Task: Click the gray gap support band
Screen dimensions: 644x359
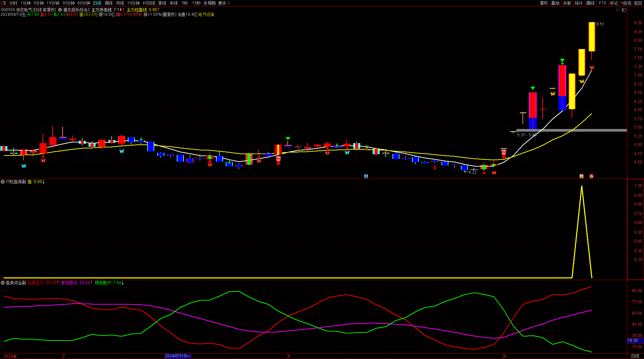Action: [x=572, y=130]
